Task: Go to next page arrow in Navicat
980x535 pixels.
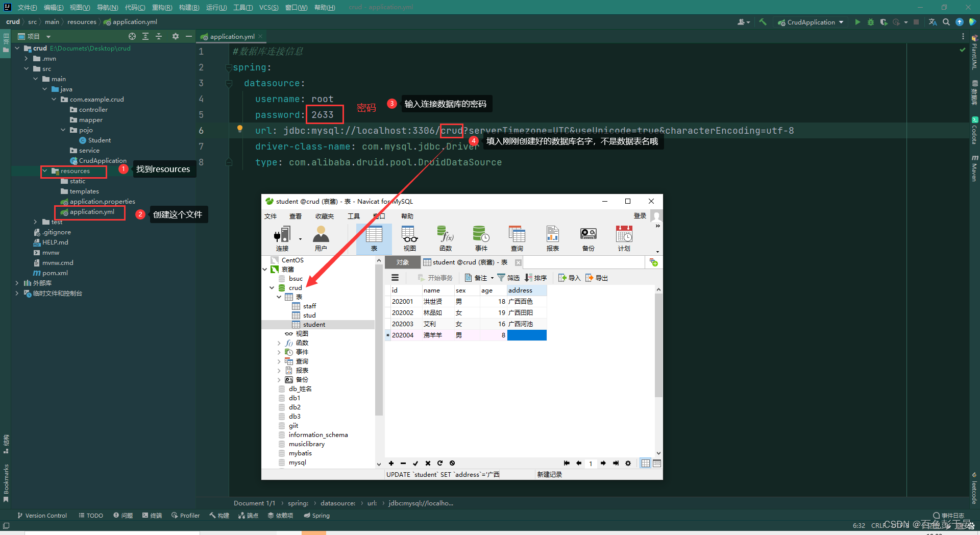Action: click(603, 463)
